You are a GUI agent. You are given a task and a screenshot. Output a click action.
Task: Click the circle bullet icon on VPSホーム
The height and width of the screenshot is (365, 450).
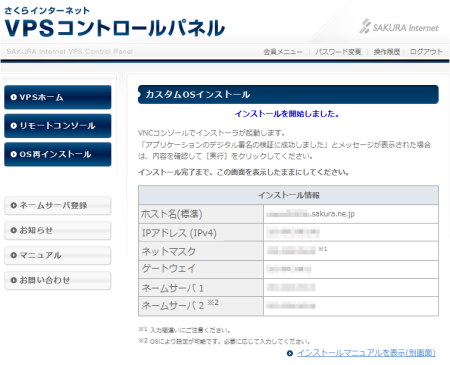[14, 97]
